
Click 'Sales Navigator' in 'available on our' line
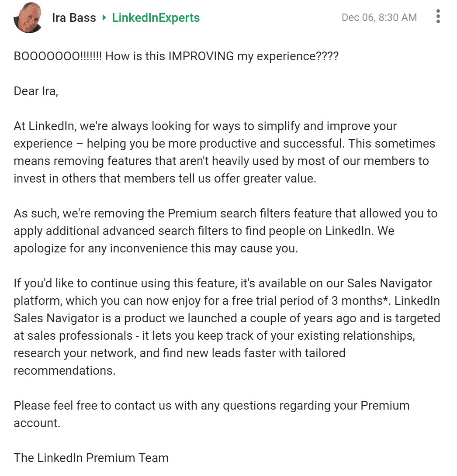[x=390, y=283]
